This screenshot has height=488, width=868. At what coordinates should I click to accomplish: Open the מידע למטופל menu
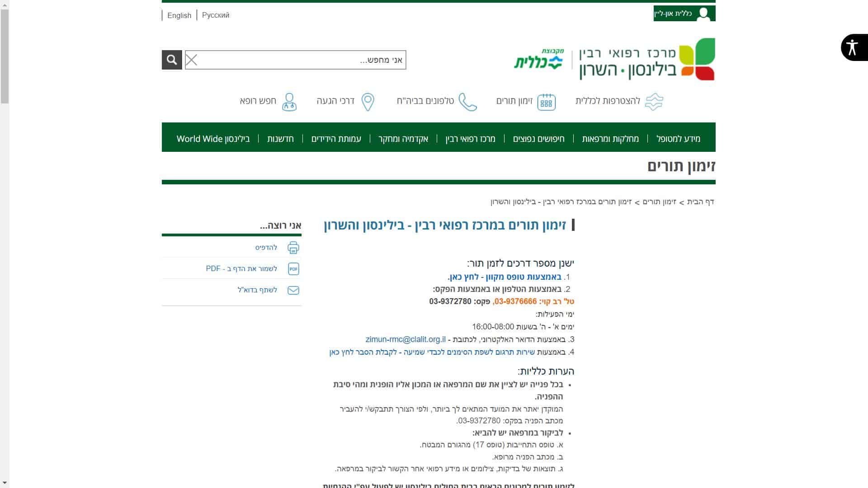(678, 139)
